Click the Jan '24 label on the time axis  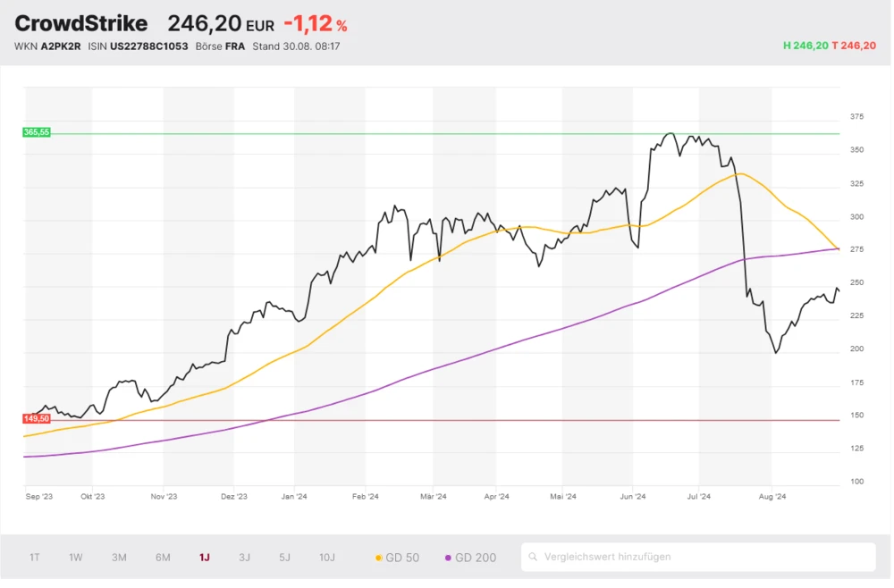pyautogui.click(x=294, y=497)
